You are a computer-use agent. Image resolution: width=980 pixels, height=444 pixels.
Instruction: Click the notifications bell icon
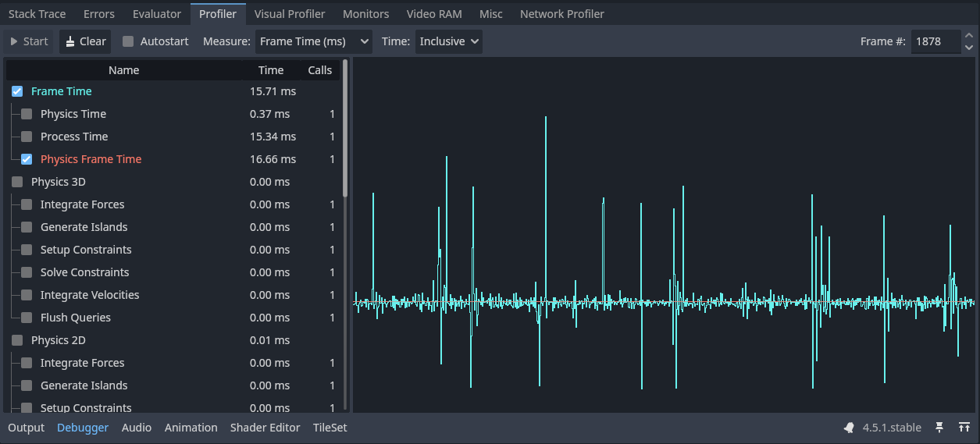849,428
